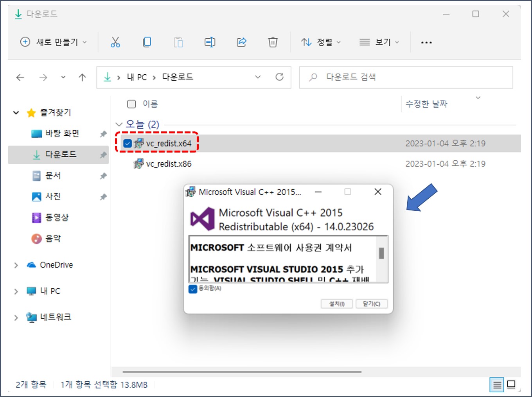Expand the 내 PC tree node
Screen dimensions: 532x397
coord(16,291)
